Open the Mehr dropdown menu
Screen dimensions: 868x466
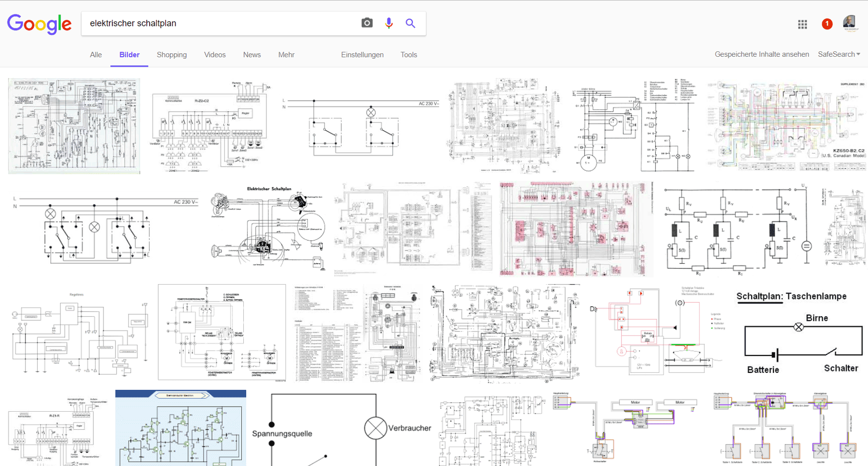click(286, 55)
